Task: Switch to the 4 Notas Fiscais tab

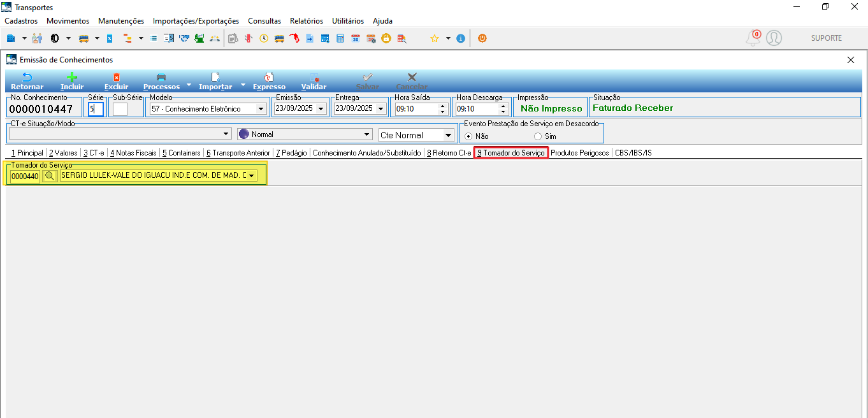Action: tap(133, 153)
